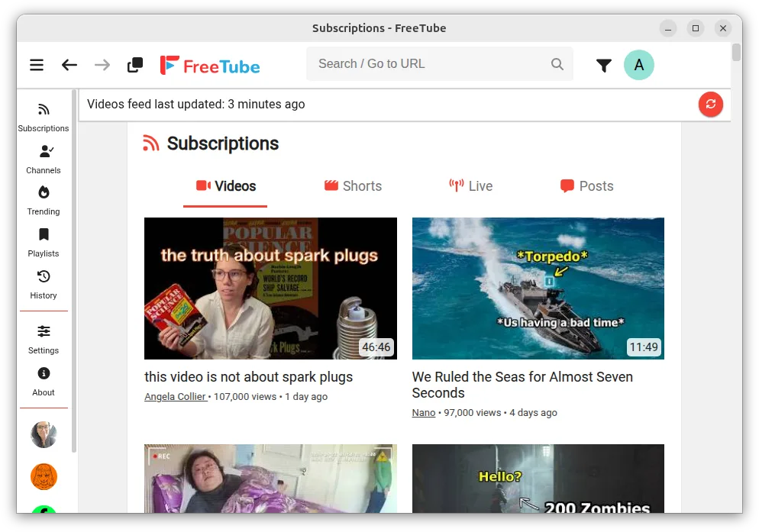Open History in the sidebar
This screenshot has height=532, width=759.
[44, 285]
